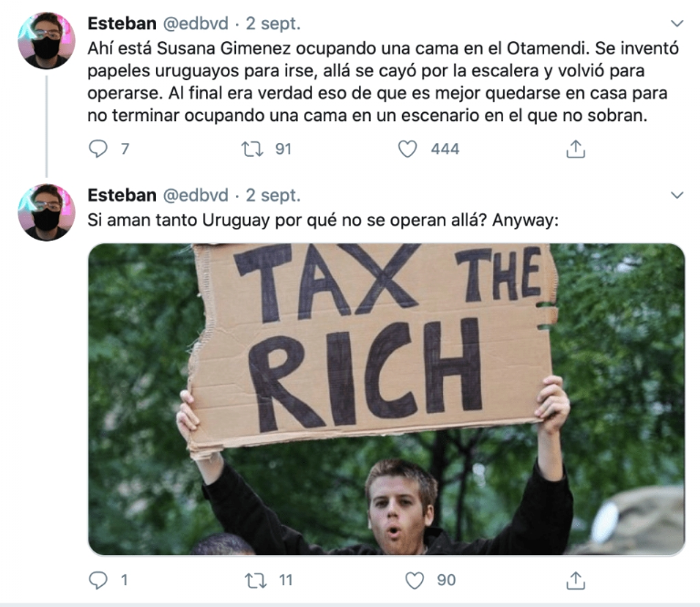The image size is (700, 607).
Task: Click the @edbvd handle on the first tweet
Action: (196, 23)
